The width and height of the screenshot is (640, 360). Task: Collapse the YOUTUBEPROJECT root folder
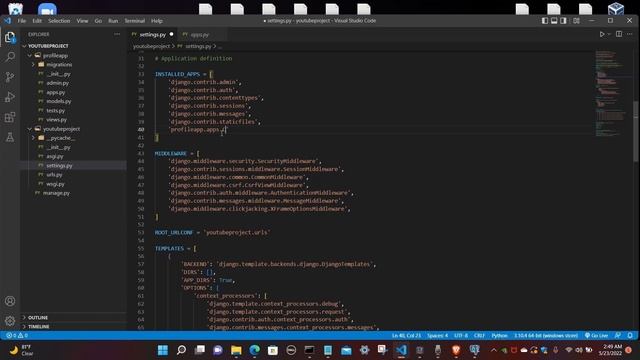point(24,46)
